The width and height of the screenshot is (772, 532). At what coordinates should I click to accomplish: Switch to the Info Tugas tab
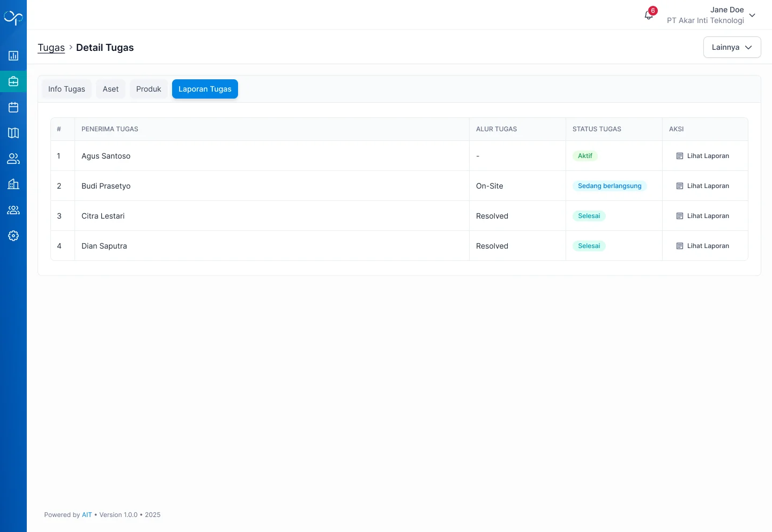coord(66,89)
